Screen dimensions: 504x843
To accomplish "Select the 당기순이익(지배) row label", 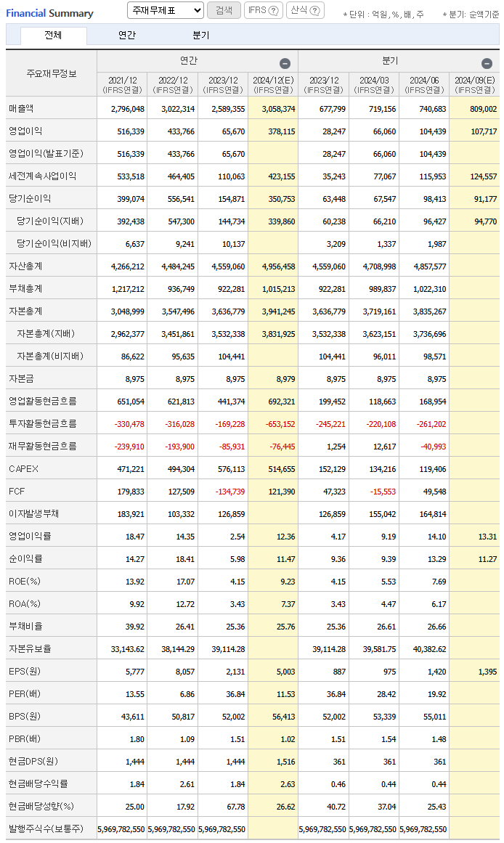I will (x=50, y=221).
